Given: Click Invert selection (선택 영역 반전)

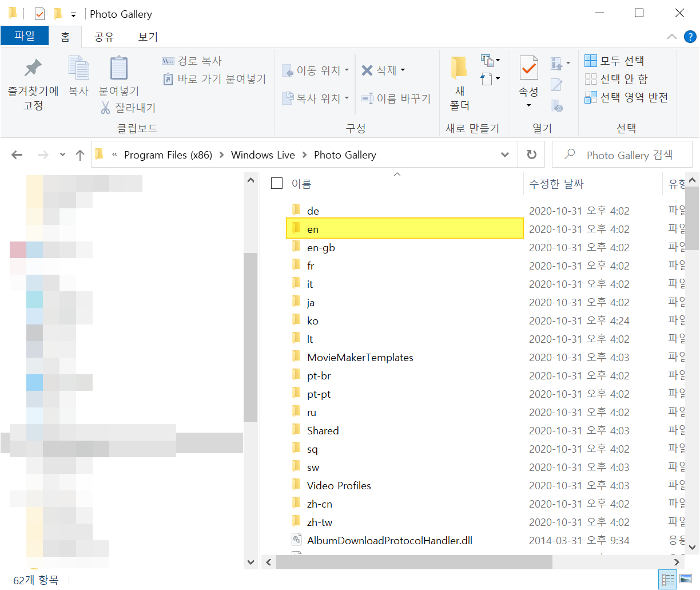Looking at the screenshot, I should coord(626,97).
